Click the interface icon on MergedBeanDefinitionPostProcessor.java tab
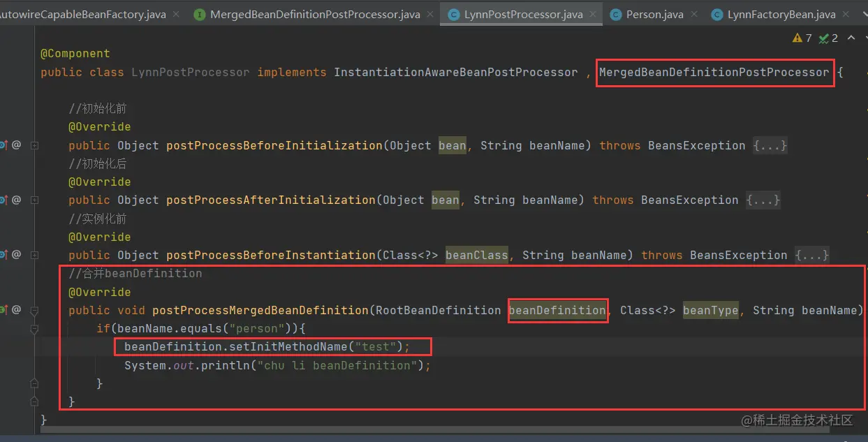 point(199,14)
